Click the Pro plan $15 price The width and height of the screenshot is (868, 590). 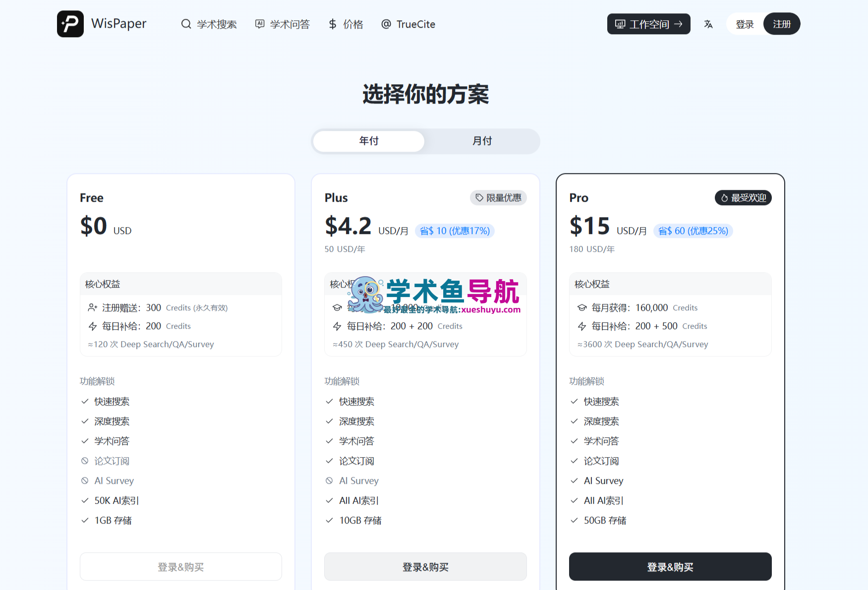(589, 226)
